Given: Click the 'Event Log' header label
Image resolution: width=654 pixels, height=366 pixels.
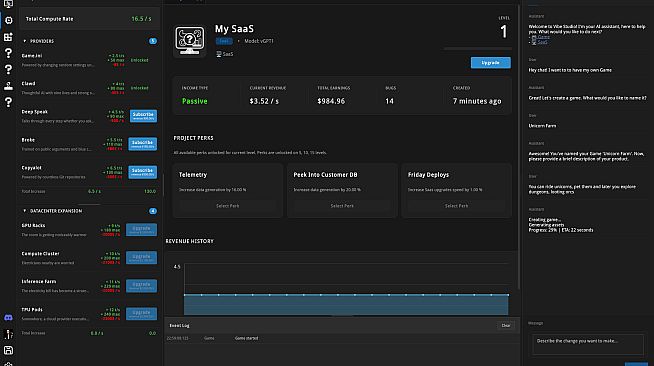Looking at the screenshot, I should 179,326.
